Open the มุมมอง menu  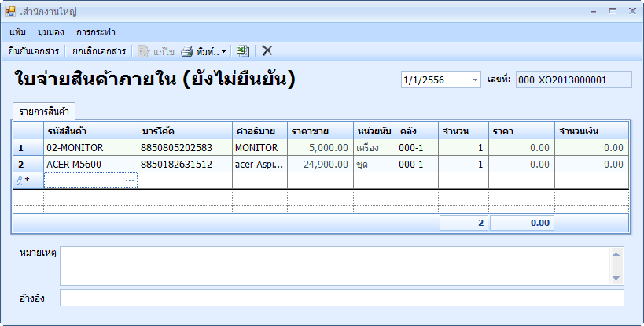point(50,32)
